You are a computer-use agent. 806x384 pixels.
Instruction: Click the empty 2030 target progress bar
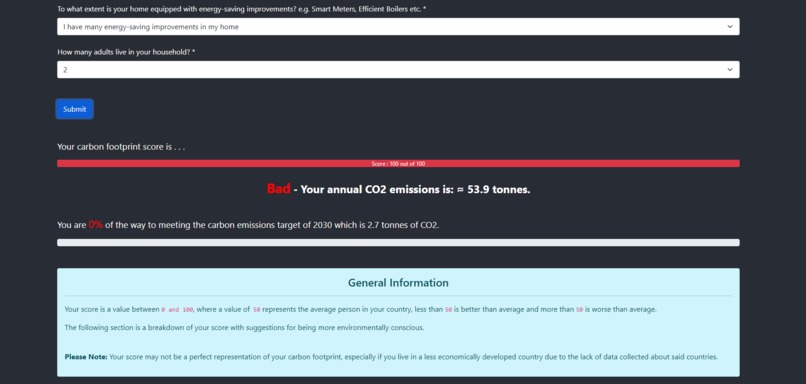coord(398,243)
